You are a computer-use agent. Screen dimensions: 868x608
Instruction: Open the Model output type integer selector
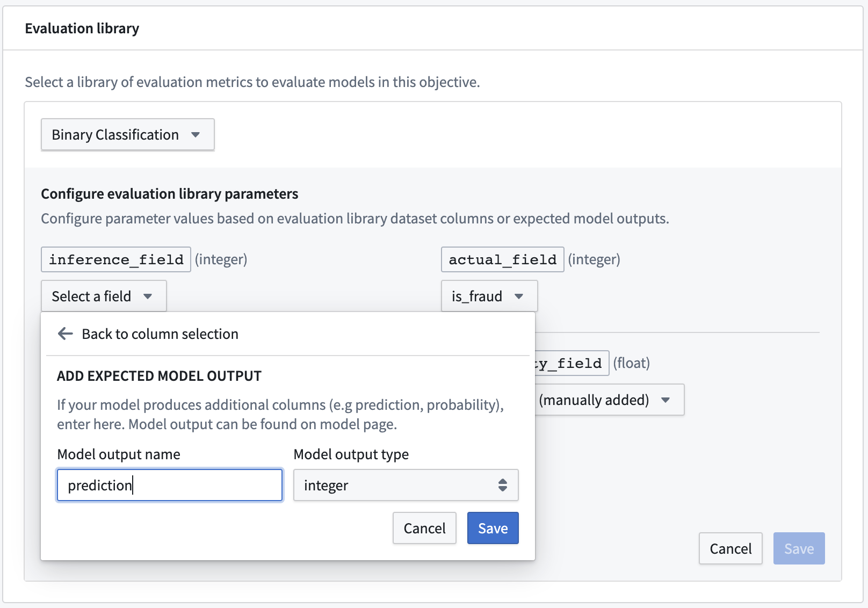pos(406,485)
